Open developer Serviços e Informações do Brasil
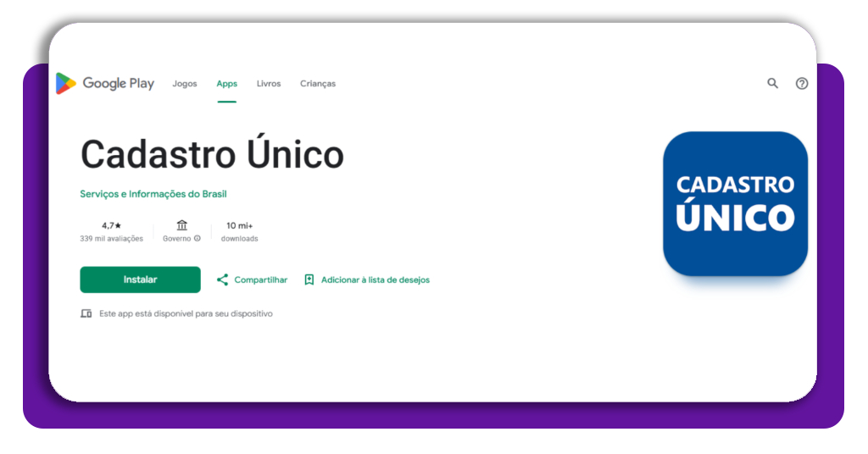Image resolution: width=868 pixels, height=454 pixels. pos(153,194)
